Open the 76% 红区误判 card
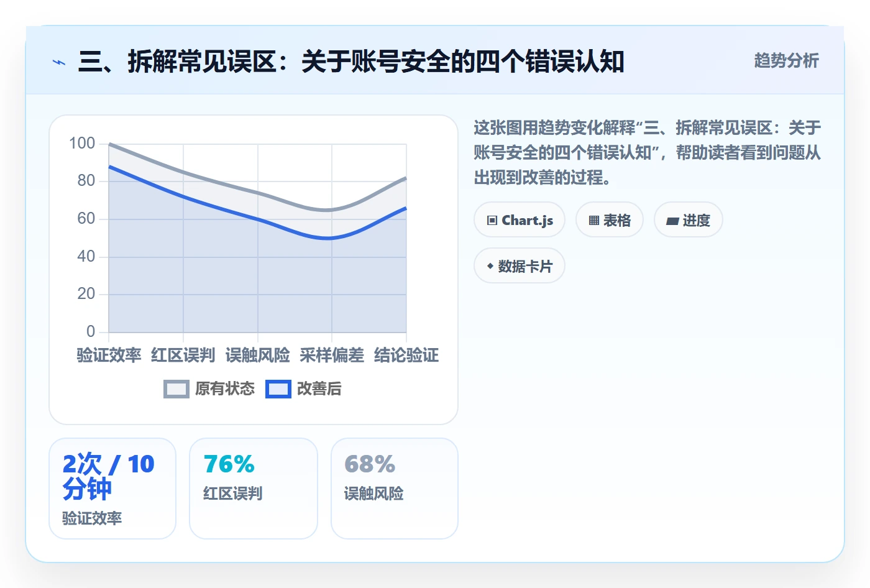This screenshot has width=870, height=588. point(254,489)
